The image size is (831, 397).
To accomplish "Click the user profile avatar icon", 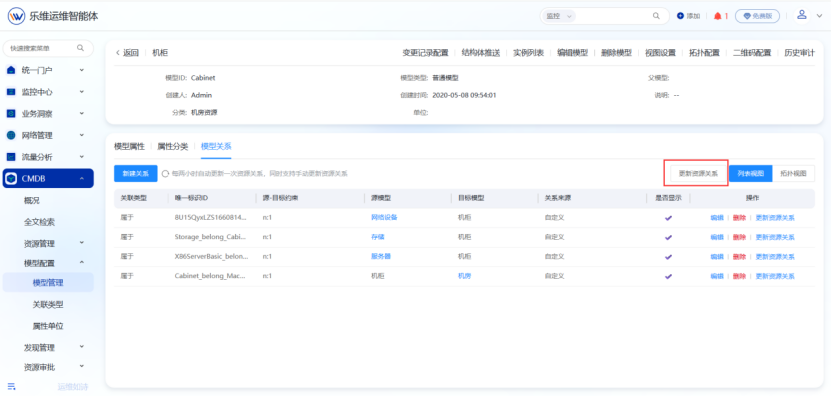I will click(x=802, y=15).
